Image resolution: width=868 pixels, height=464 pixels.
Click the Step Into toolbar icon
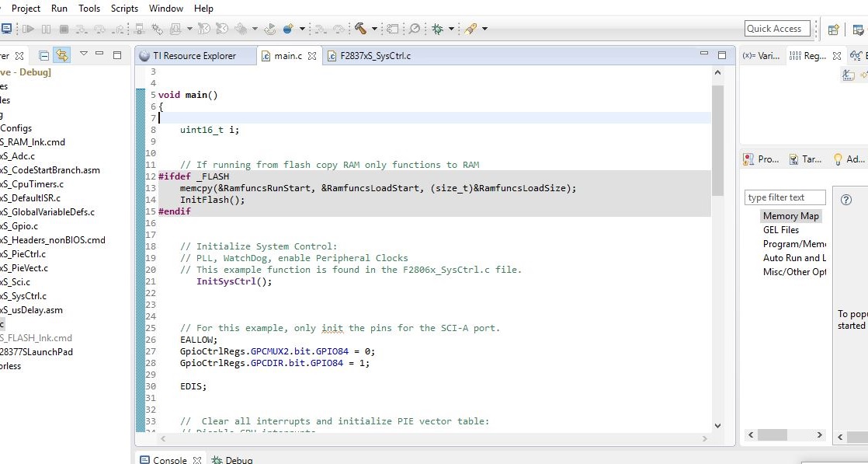(x=82, y=29)
